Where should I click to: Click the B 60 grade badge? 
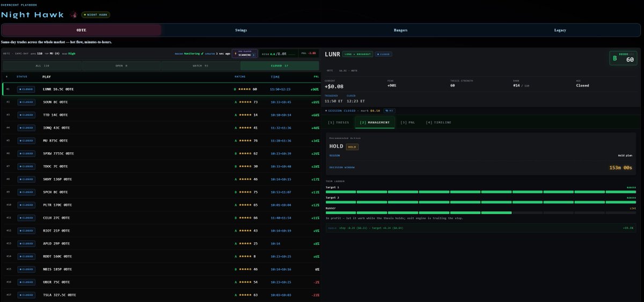pos(623,58)
